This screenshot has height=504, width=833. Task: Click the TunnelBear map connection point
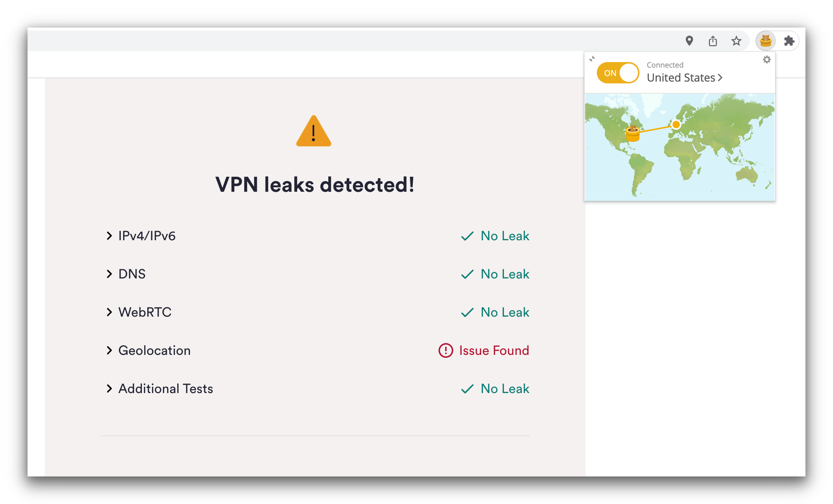pos(676,125)
